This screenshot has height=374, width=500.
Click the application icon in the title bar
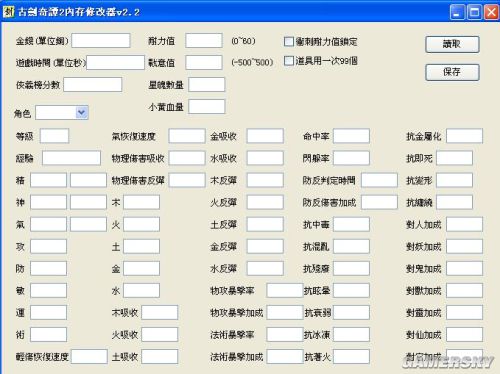pyautogui.click(x=8, y=12)
